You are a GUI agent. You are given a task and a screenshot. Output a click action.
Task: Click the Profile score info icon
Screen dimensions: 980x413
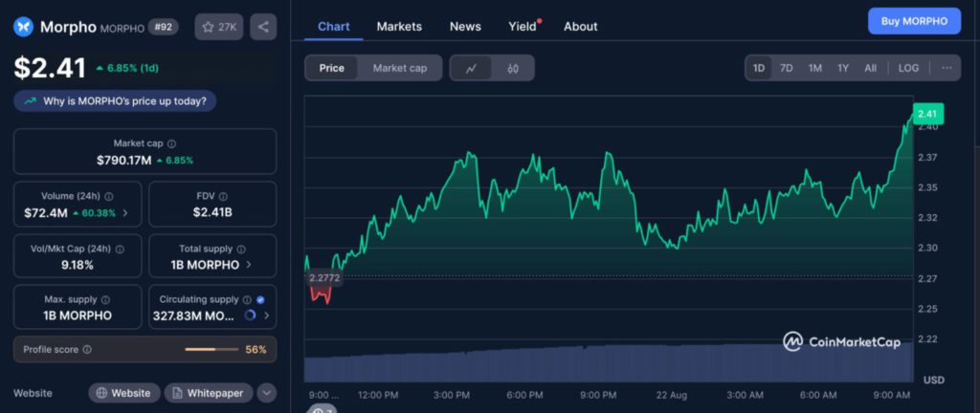coord(87,350)
